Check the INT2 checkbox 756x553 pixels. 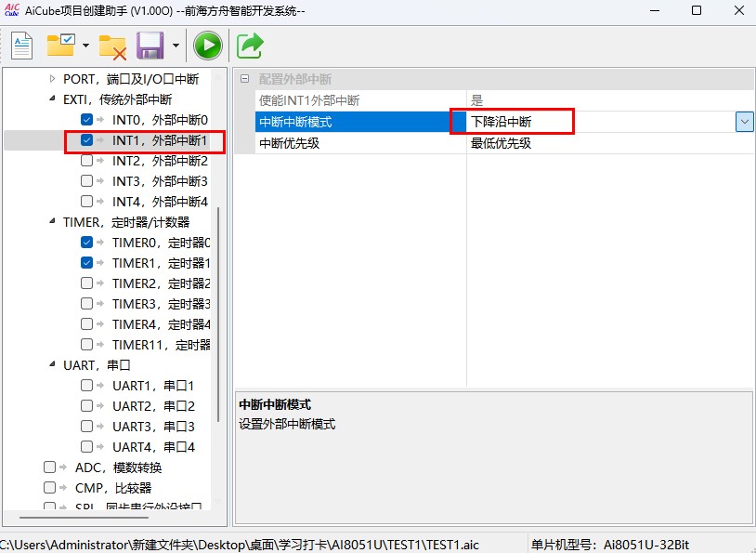[x=86, y=160]
